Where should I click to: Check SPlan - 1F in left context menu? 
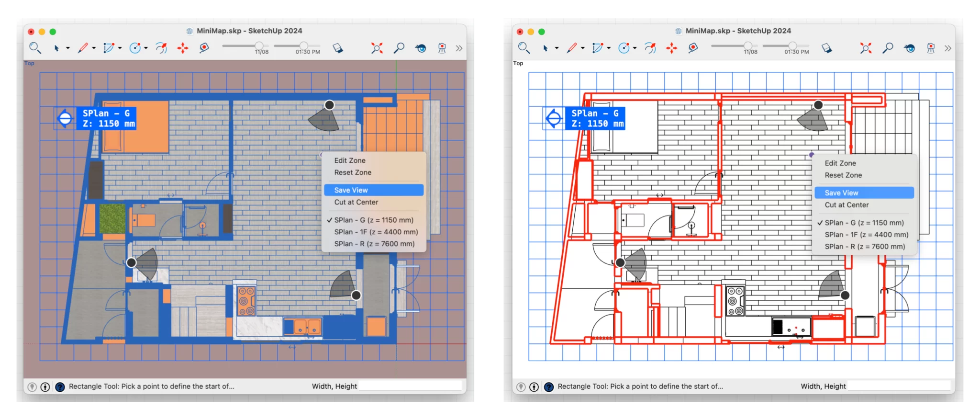pos(376,232)
